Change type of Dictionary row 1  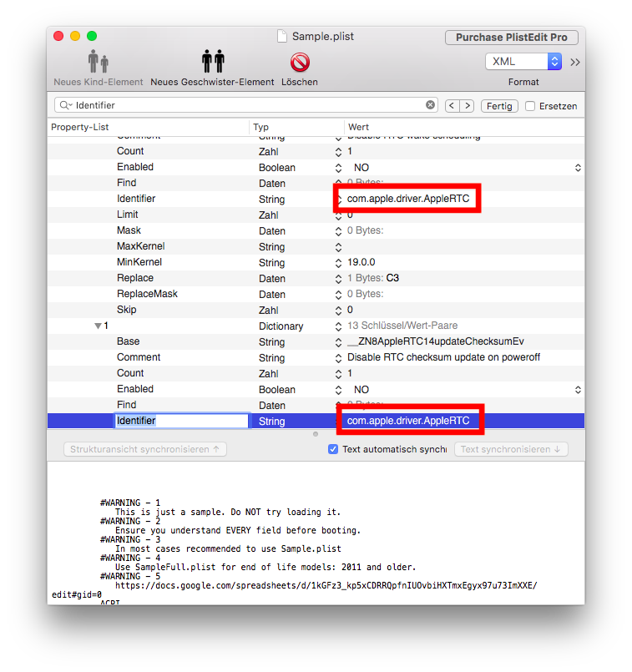coord(338,326)
